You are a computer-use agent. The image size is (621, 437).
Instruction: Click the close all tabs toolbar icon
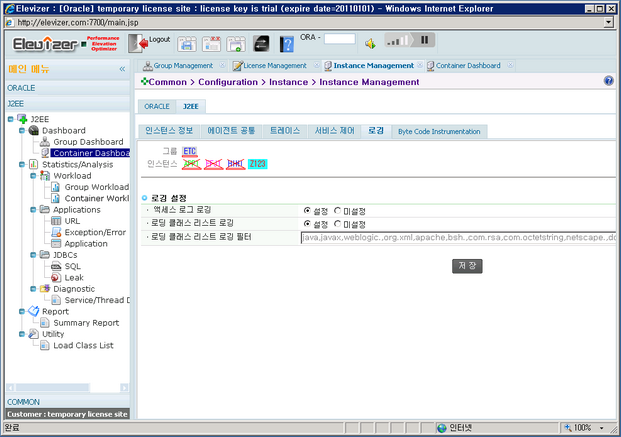tap(211, 44)
